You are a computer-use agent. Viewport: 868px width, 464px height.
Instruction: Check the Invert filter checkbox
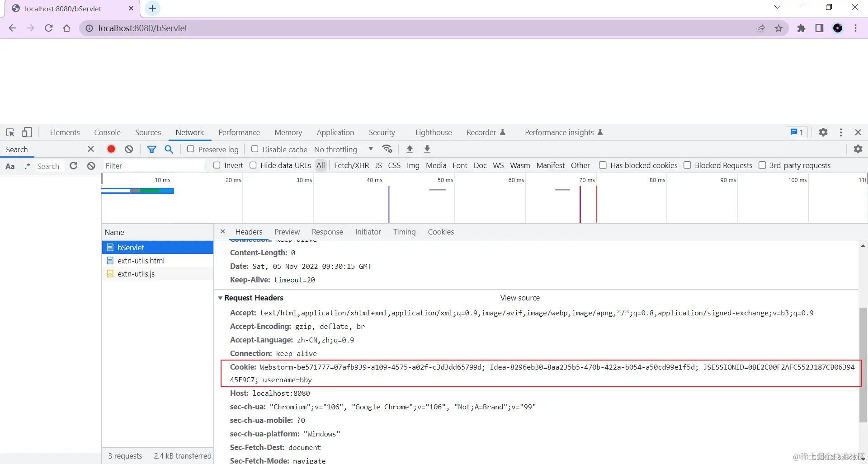coord(217,165)
